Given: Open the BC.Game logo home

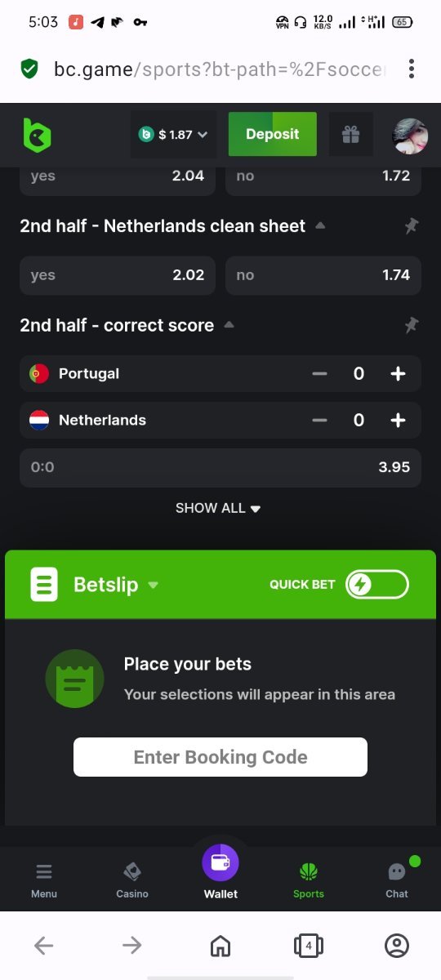Looking at the screenshot, I should coord(37,135).
